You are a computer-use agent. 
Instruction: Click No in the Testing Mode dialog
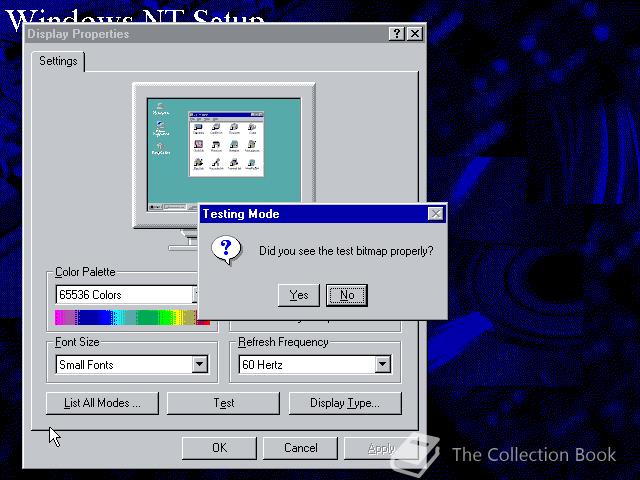(x=347, y=295)
